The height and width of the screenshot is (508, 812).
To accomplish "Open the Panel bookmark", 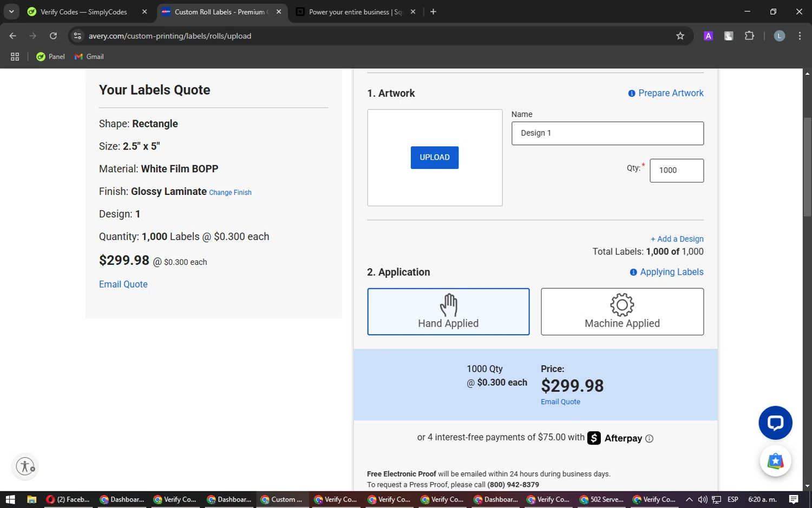I will click(x=50, y=56).
